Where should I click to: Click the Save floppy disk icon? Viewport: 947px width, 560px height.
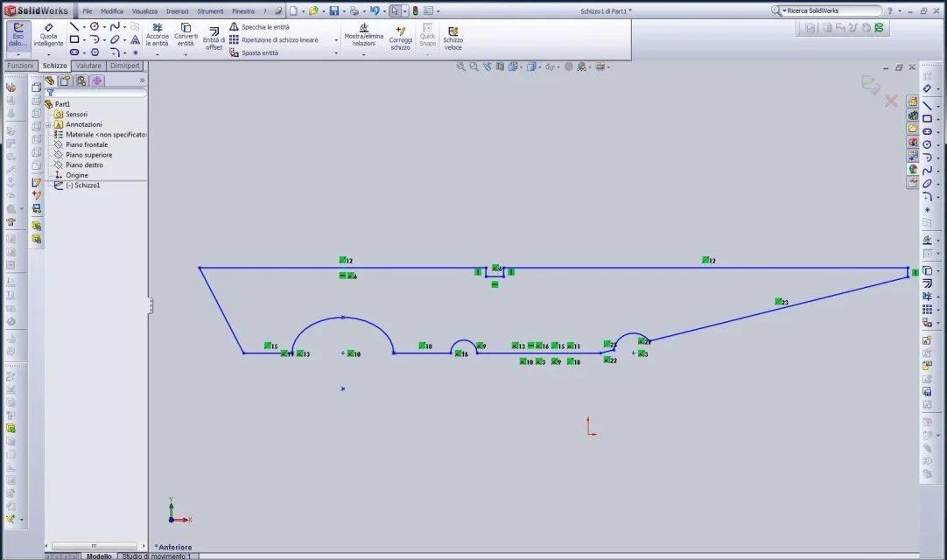coord(334,10)
